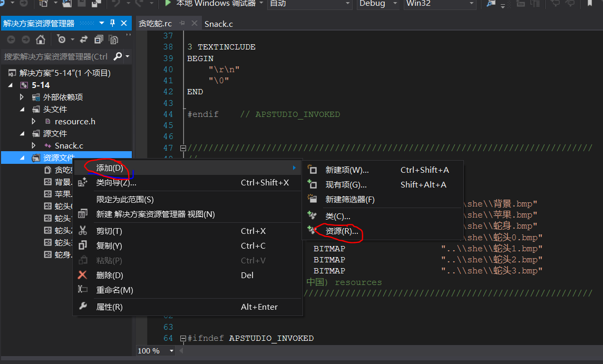This screenshot has width=603, height=364.
Task: Open the debugger target dropdown arrow
Action: tap(261, 3)
